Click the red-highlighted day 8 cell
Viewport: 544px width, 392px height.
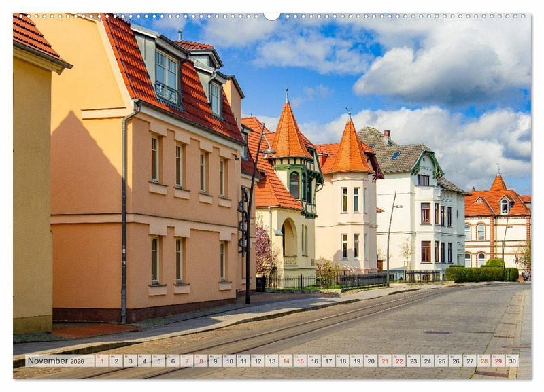(201, 361)
